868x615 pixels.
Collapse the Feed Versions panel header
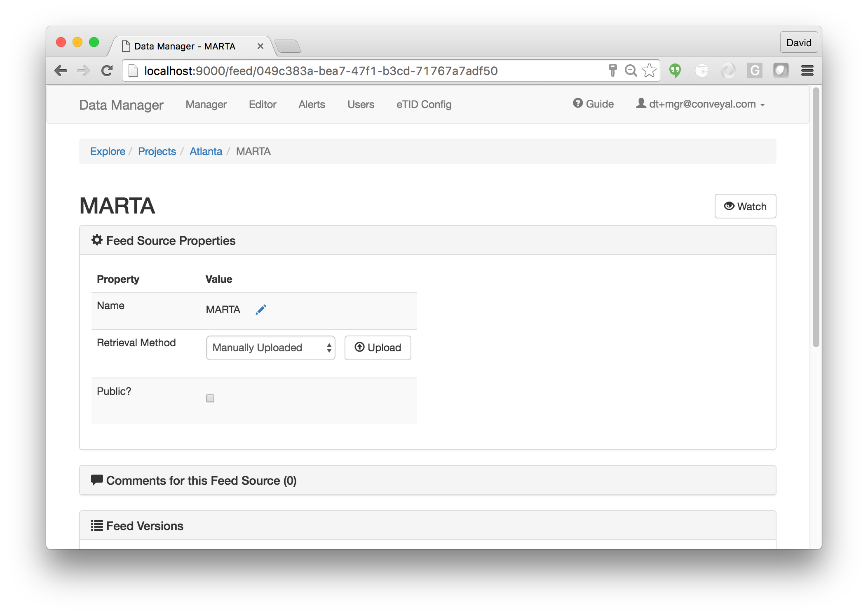[x=428, y=526]
